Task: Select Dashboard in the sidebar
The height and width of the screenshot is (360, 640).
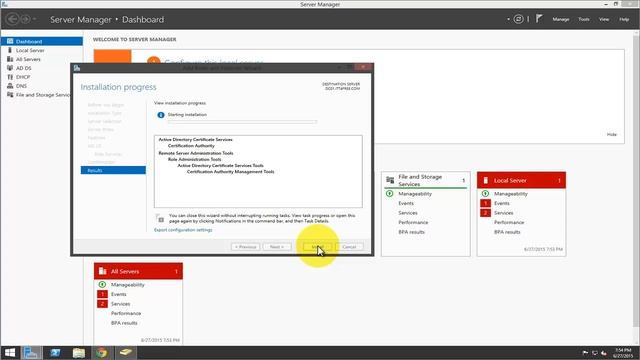Action: click(x=42, y=41)
